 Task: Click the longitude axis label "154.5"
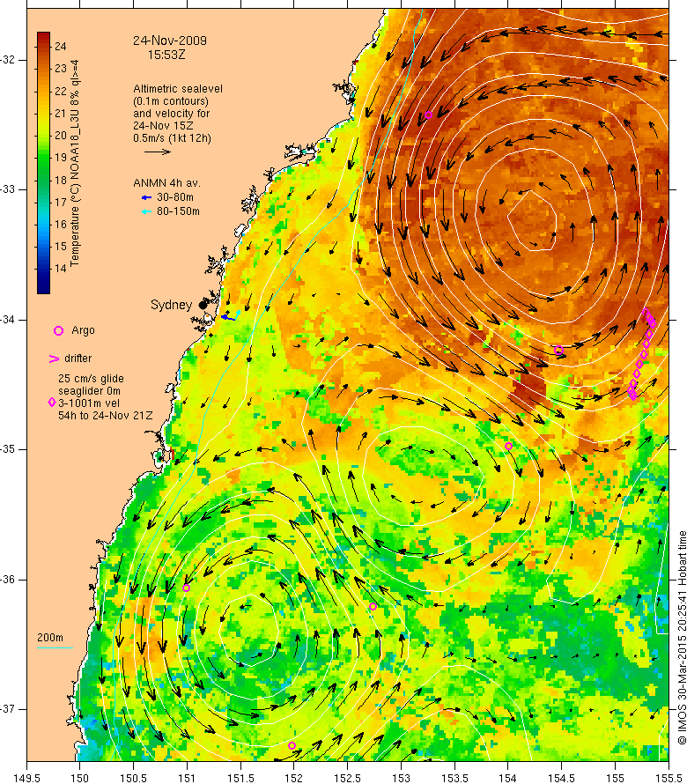[562, 778]
